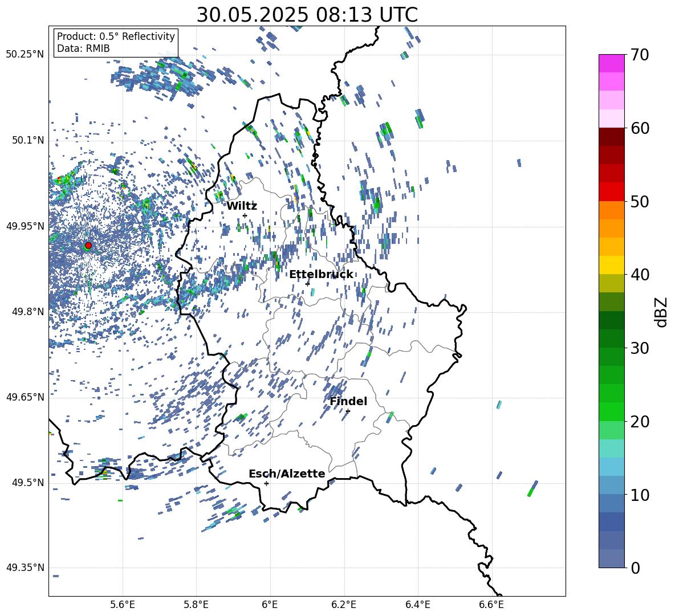This screenshot has width=675, height=616.
Task: Click the 6.4°E longitude label
Action: pos(417,605)
